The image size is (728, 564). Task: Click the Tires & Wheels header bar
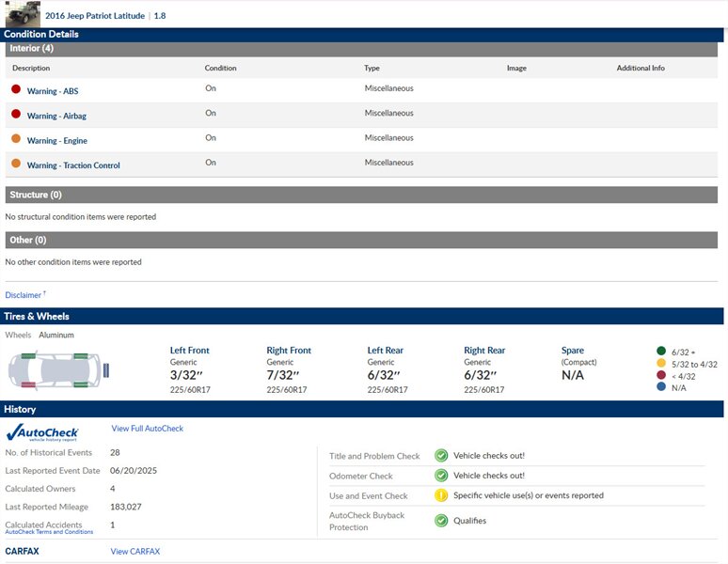pos(362,317)
